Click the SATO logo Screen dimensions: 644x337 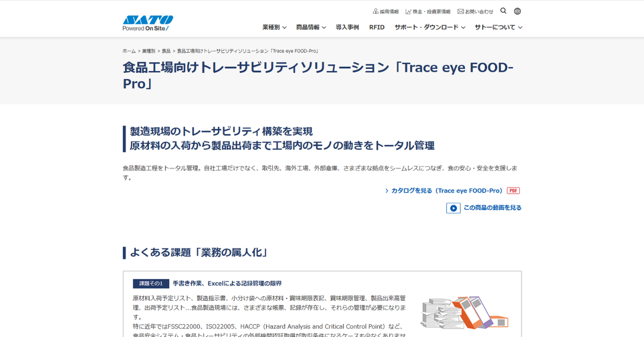147,23
